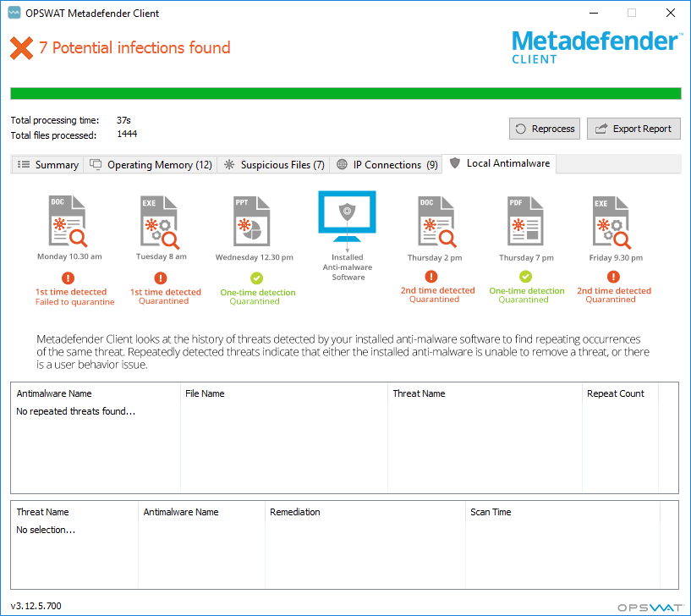Select the Installed Anti-malware Software monitor icon

point(348,217)
